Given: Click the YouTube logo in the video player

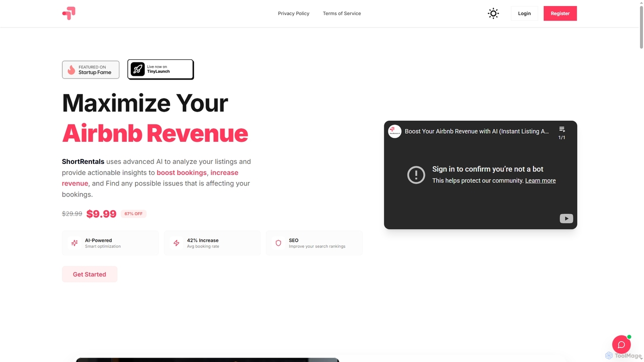Looking at the screenshot, I should 567,219.
